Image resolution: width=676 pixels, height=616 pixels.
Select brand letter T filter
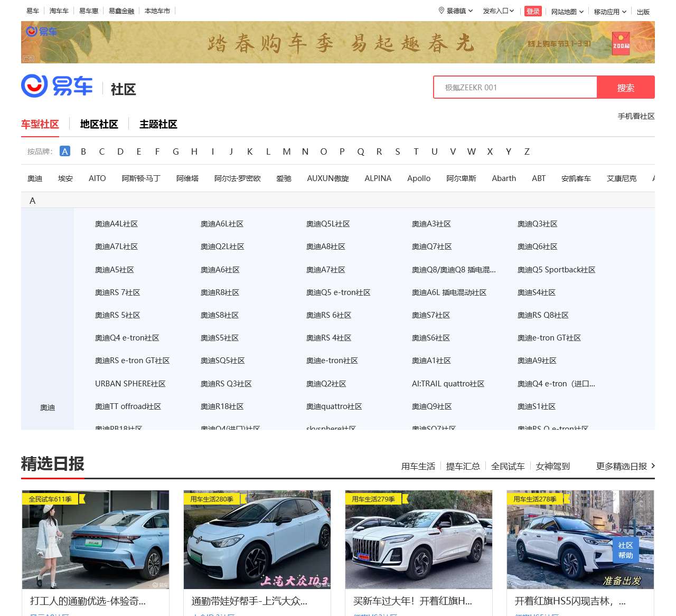point(416,151)
